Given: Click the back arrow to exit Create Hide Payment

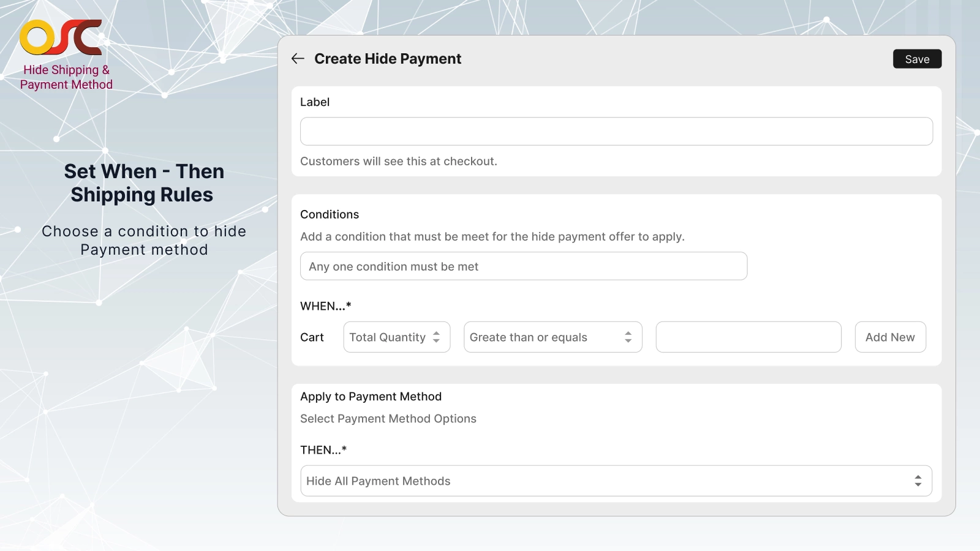Looking at the screenshot, I should (298, 58).
